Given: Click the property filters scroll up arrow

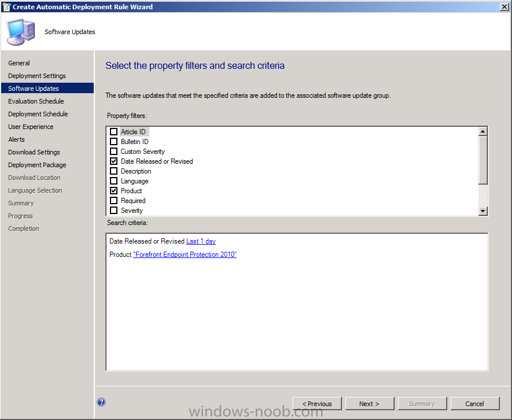Looking at the screenshot, I should (483, 131).
